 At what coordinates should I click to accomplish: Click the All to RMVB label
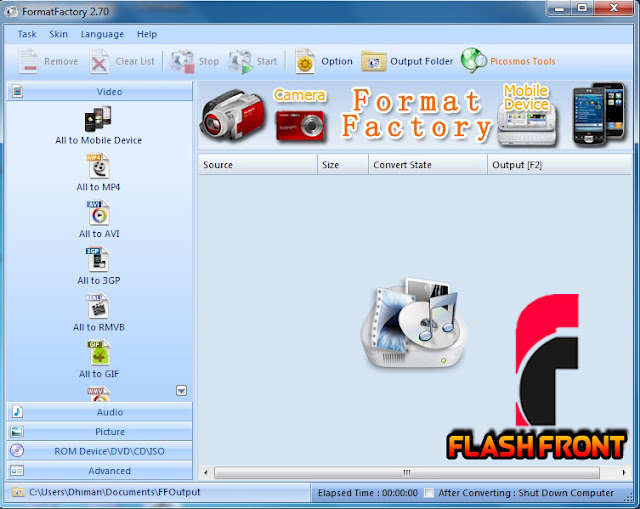[x=99, y=327]
